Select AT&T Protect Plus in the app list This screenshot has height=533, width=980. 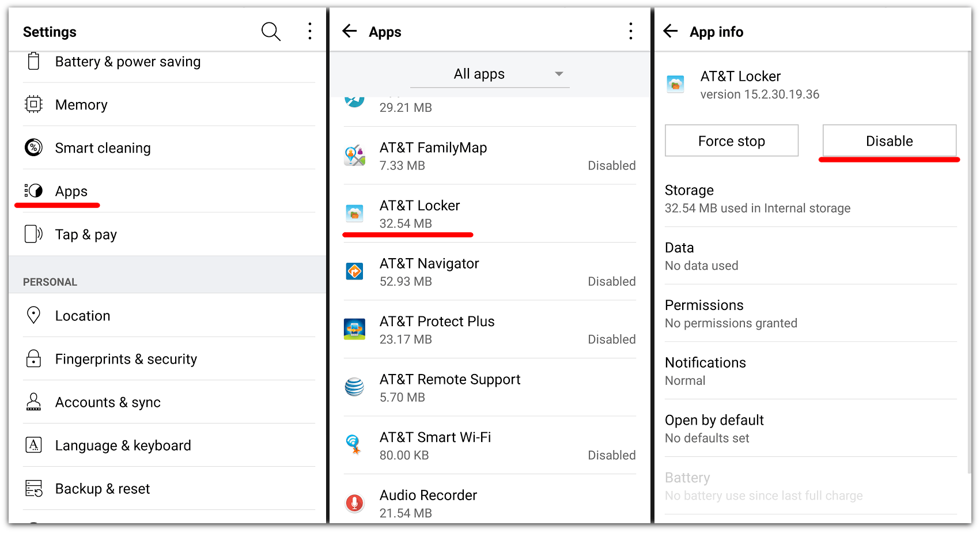click(490, 329)
